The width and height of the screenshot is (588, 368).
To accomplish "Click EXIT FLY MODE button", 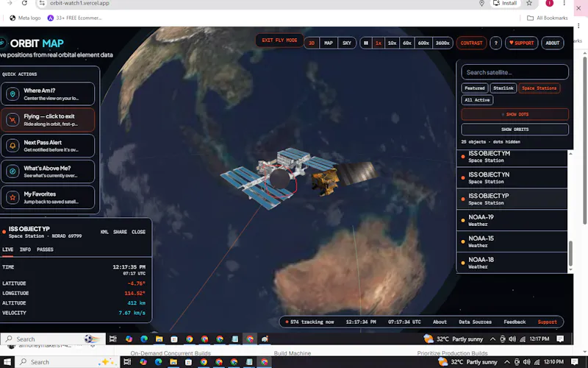I will (279, 40).
